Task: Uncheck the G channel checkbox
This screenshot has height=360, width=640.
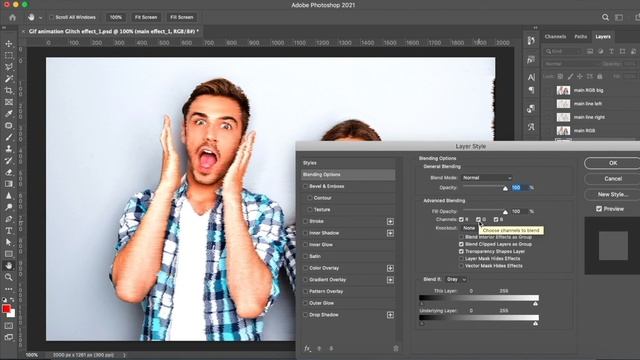Action: click(478, 220)
